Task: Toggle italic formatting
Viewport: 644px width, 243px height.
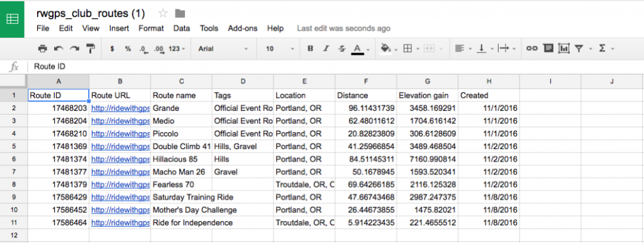Action: [x=326, y=48]
